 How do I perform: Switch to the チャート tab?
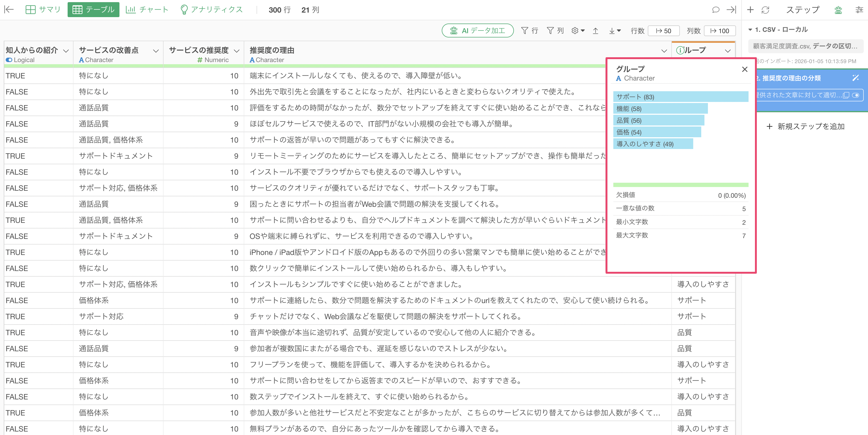tap(147, 9)
